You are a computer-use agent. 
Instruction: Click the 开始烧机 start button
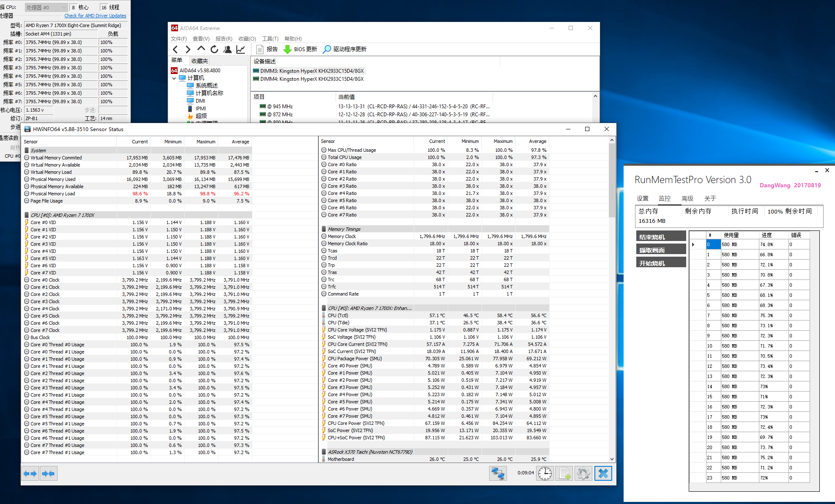coord(661,263)
